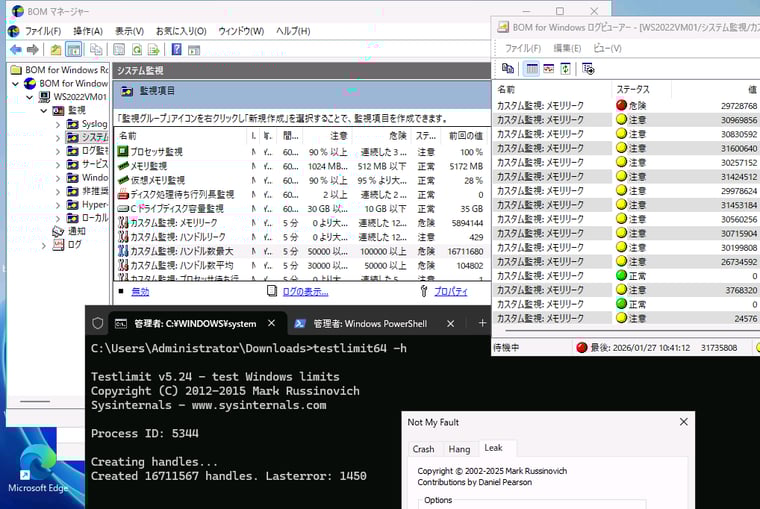This screenshot has height=509, width=760.
Task: Collapse the WS2022VM01 tree node
Action: pyautogui.click(x=30, y=97)
